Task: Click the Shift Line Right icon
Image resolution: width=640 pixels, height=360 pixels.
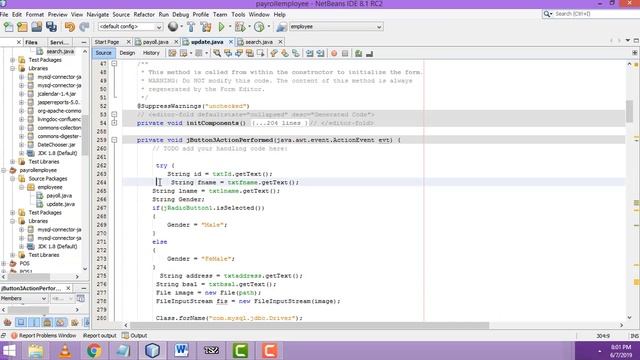Action: 320,53
